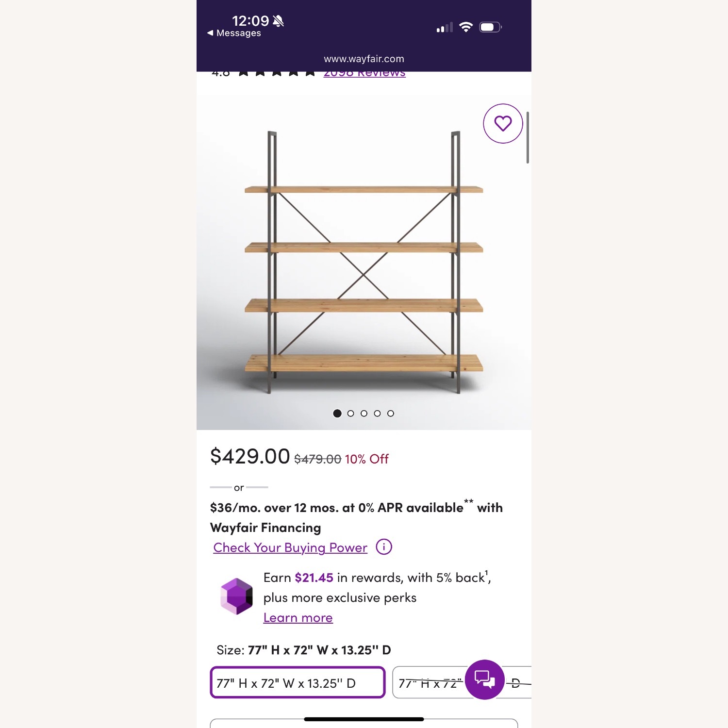Select the third image carousel dot
The width and height of the screenshot is (728, 728).
point(364,414)
